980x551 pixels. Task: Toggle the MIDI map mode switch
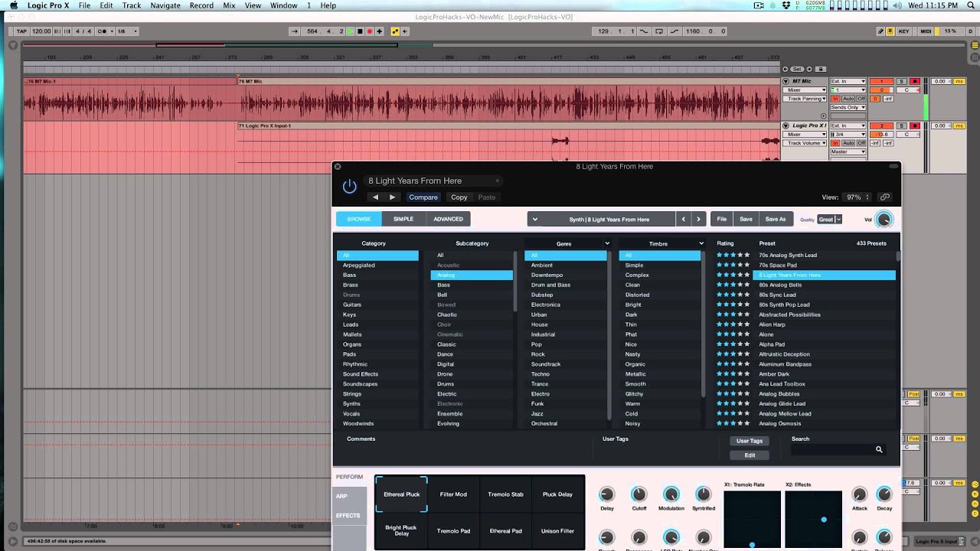pos(926,31)
